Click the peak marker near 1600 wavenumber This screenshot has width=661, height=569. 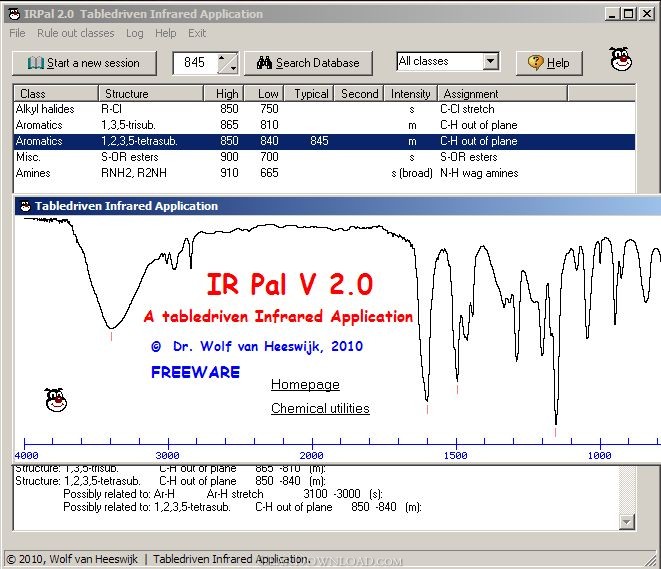coord(427,409)
